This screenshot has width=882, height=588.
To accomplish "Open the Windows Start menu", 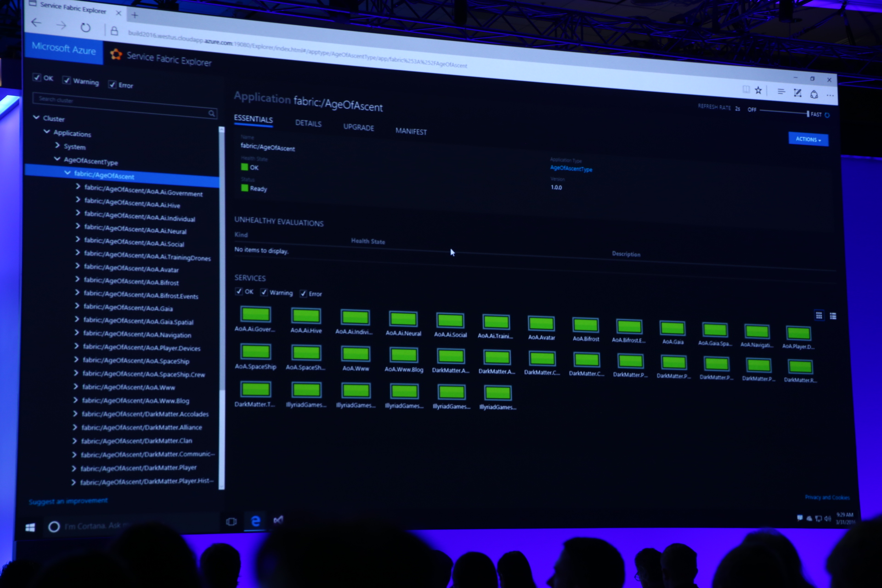I will [30, 527].
